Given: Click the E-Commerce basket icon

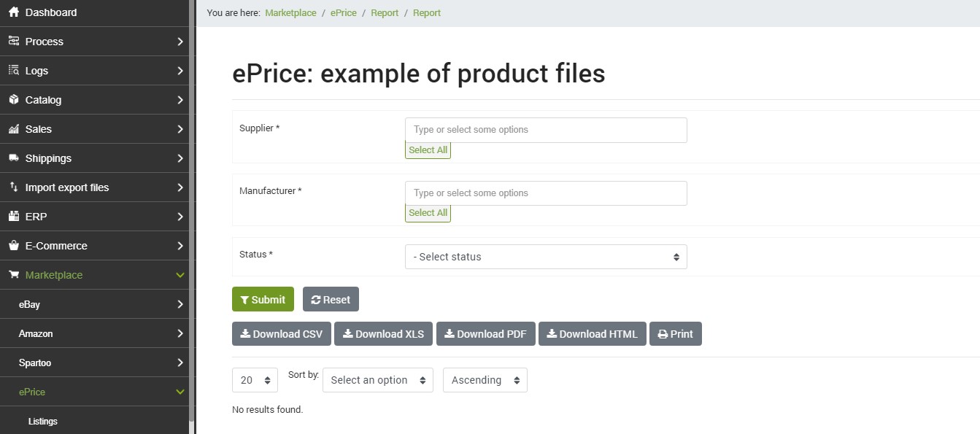Looking at the screenshot, I should point(13,246).
